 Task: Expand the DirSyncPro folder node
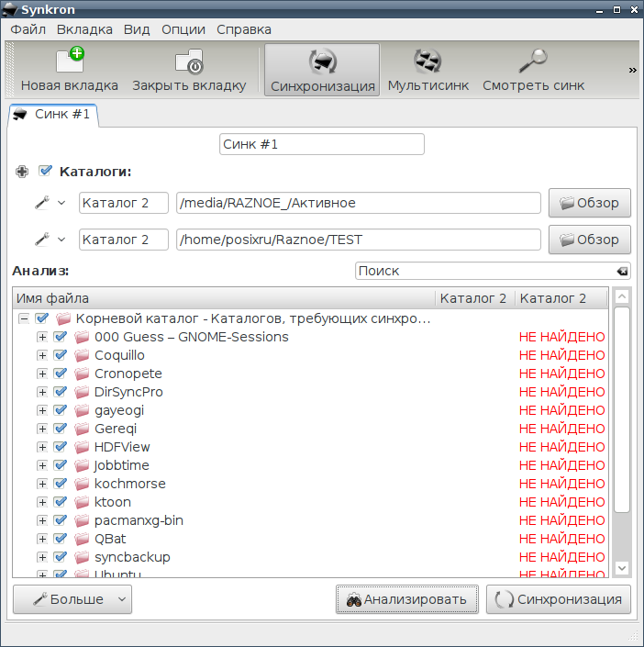click(x=41, y=392)
